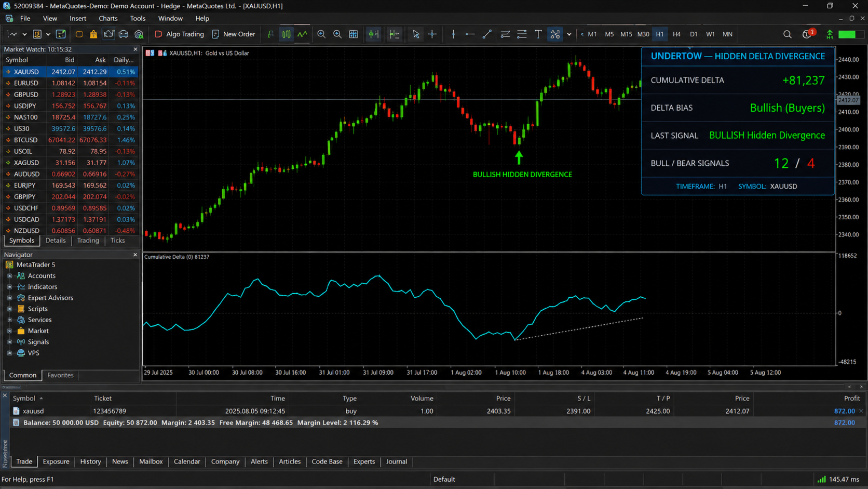
Task: Select the trendline drawing tool
Action: click(487, 34)
